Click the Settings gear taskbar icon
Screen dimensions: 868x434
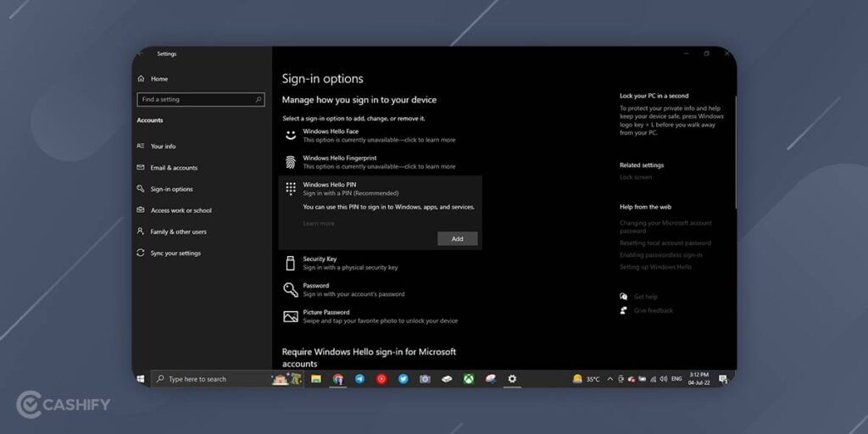pyautogui.click(x=512, y=379)
